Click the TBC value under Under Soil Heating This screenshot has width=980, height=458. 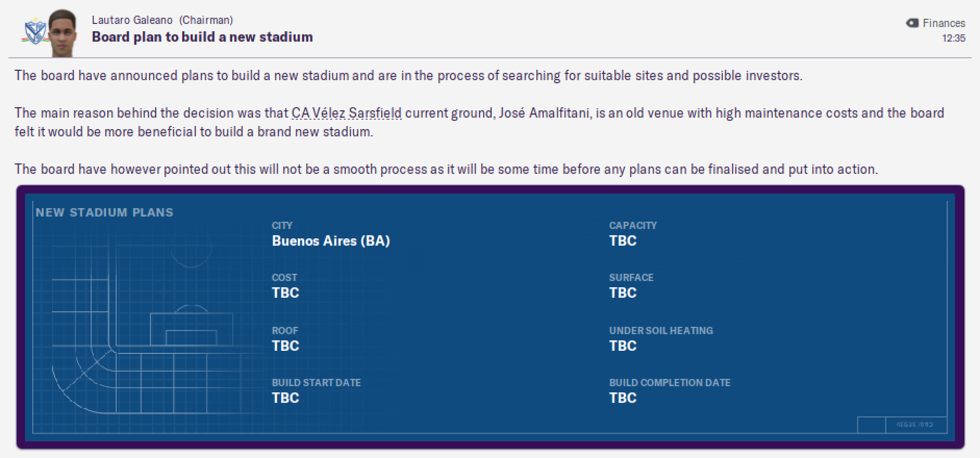pos(623,346)
